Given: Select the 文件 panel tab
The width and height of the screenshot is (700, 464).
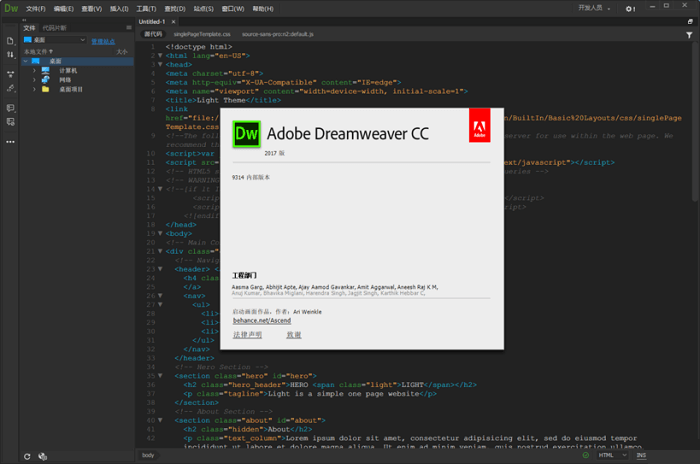Looking at the screenshot, I should [29, 28].
